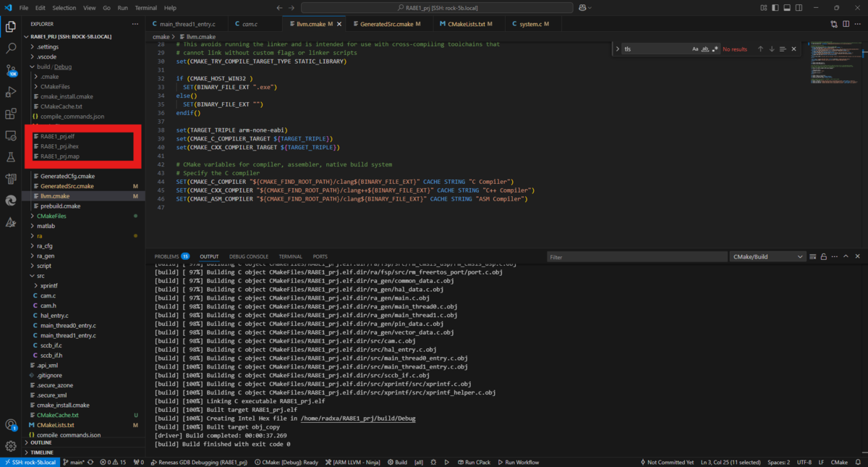The width and height of the screenshot is (868, 467).
Task: Click the output Filter input field
Action: [637, 256]
